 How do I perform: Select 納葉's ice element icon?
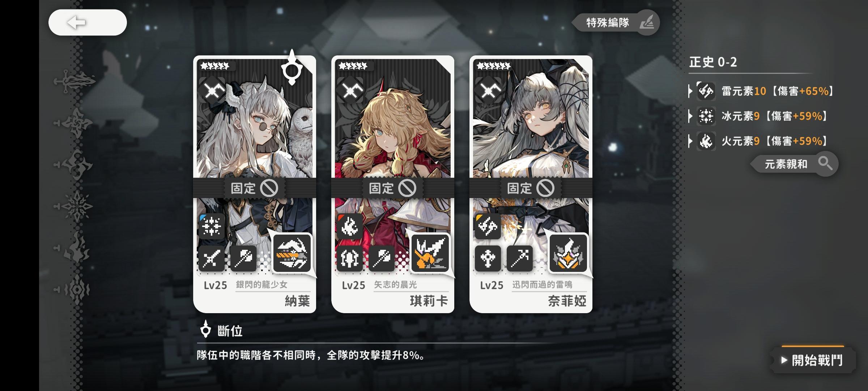pos(212,226)
